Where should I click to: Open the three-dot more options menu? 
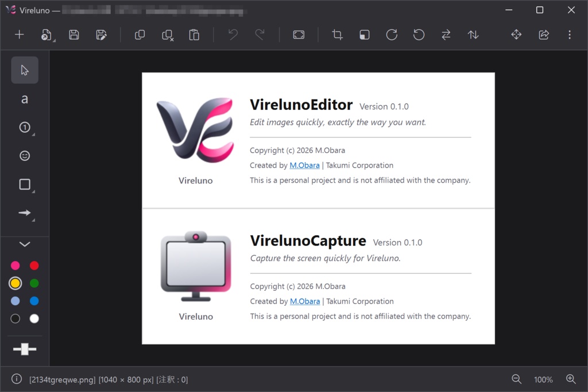coord(570,35)
